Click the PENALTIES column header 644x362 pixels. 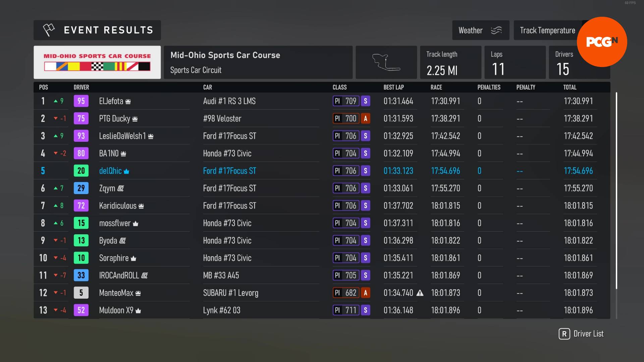(489, 87)
